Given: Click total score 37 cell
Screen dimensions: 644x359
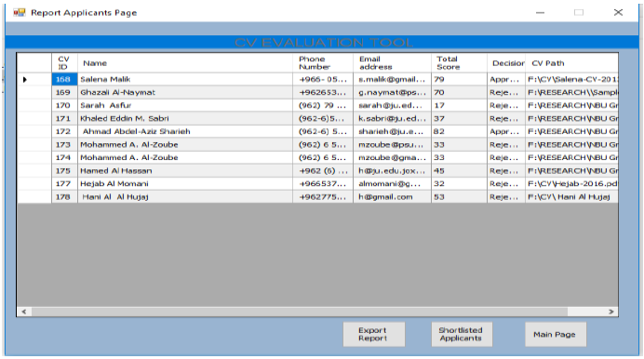Looking at the screenshot, I should pos(459,118).
